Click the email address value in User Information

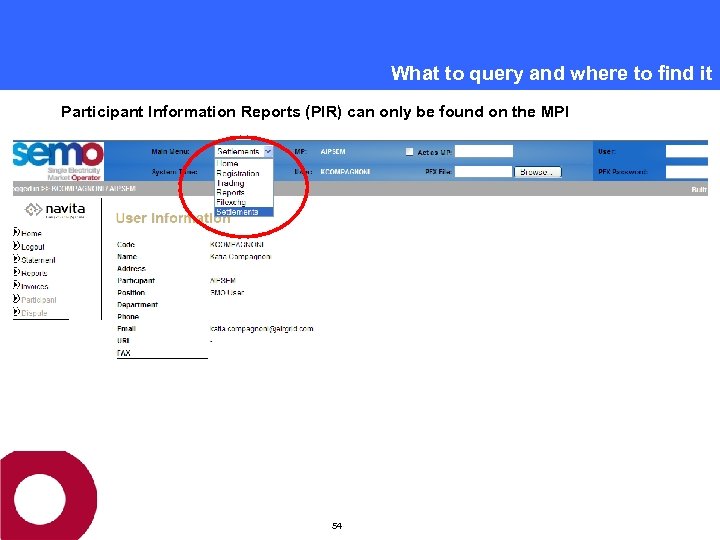click(262, 329)
